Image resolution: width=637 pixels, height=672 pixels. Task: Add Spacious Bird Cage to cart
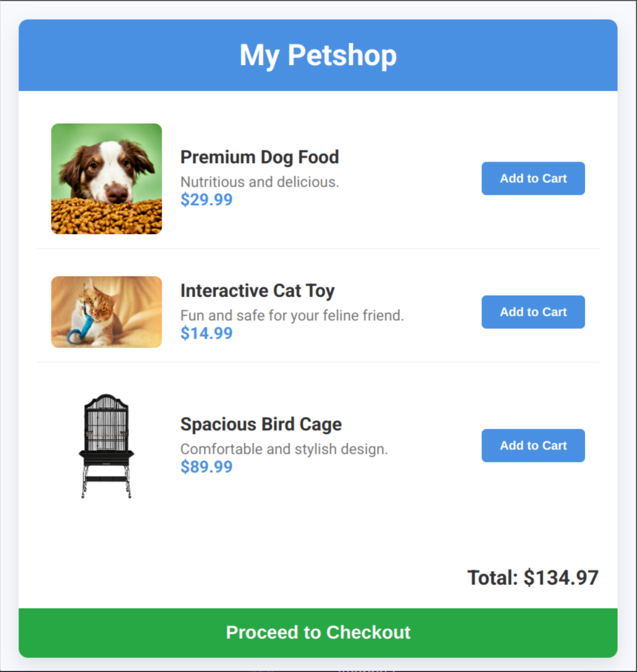[x=533, y=446]
